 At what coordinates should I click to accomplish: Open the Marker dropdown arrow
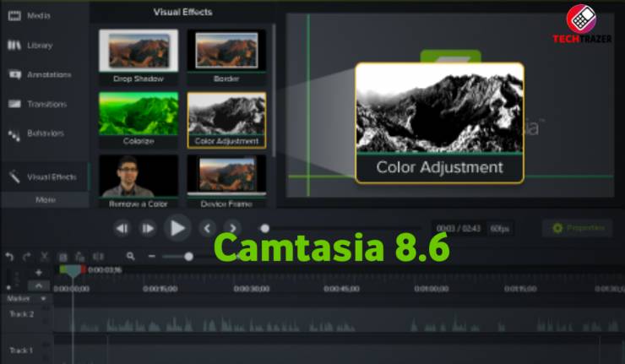point(43,299)
